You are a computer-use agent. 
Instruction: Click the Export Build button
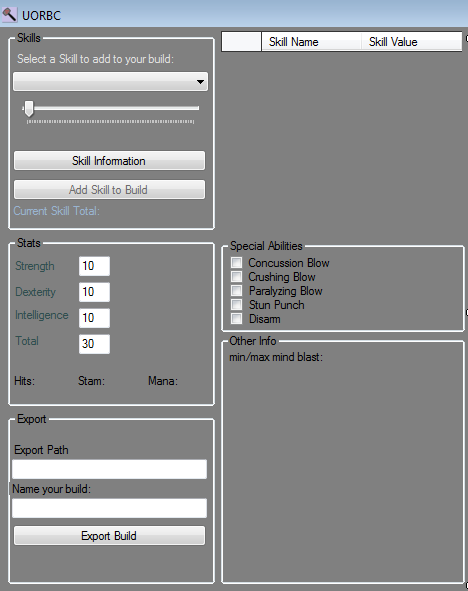click(109, 536)
